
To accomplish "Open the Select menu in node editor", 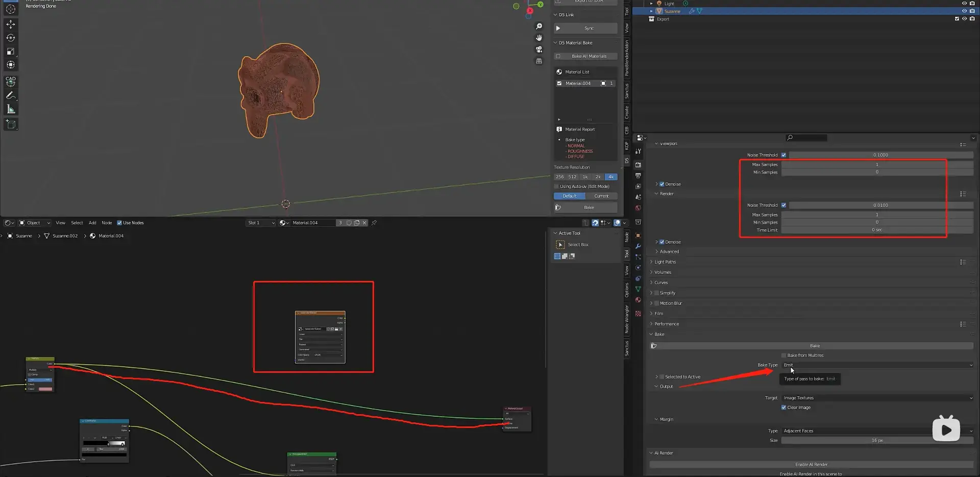I will pos(77,223).
